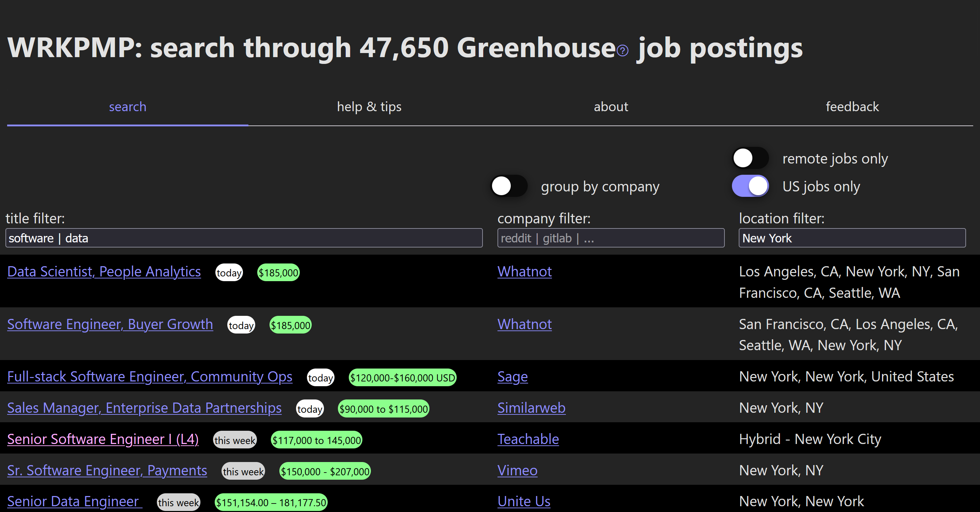
Task: Open Full-stack Software Engineer, Community Ops
Action: pos(149,377)
